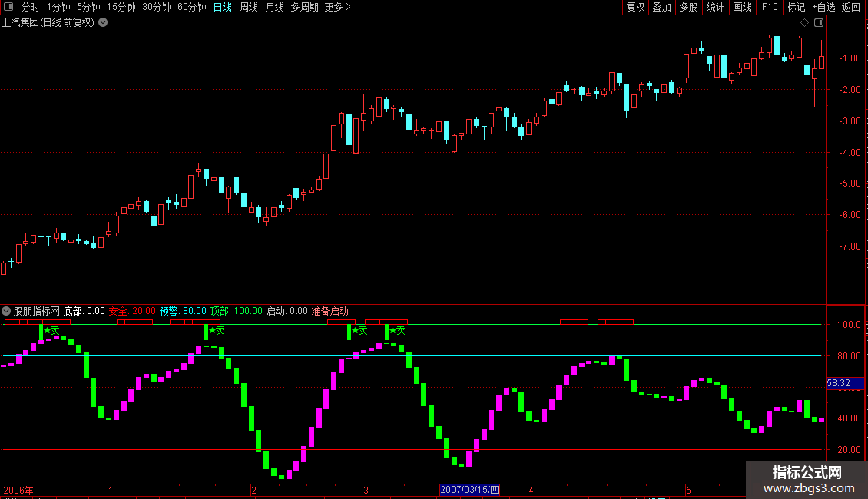
Task: Select the 30分钟 period
Action: pos(157,7)
